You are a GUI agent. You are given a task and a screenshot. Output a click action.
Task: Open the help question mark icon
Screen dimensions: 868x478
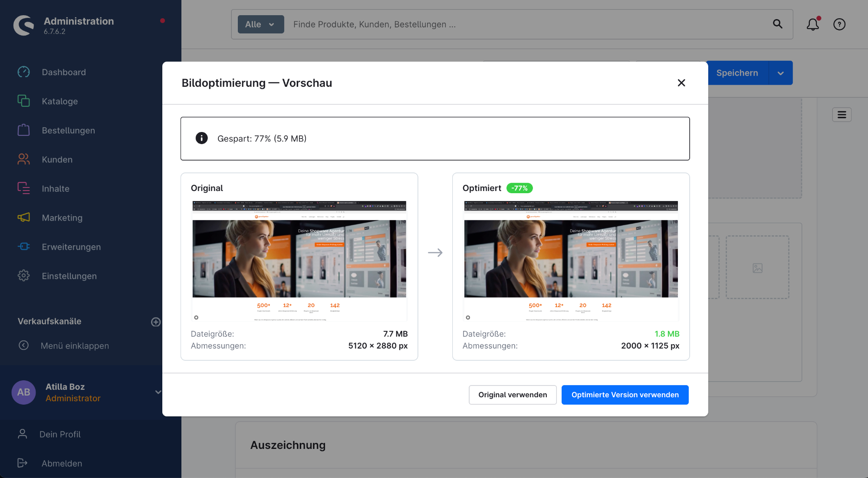pos(839,24)
